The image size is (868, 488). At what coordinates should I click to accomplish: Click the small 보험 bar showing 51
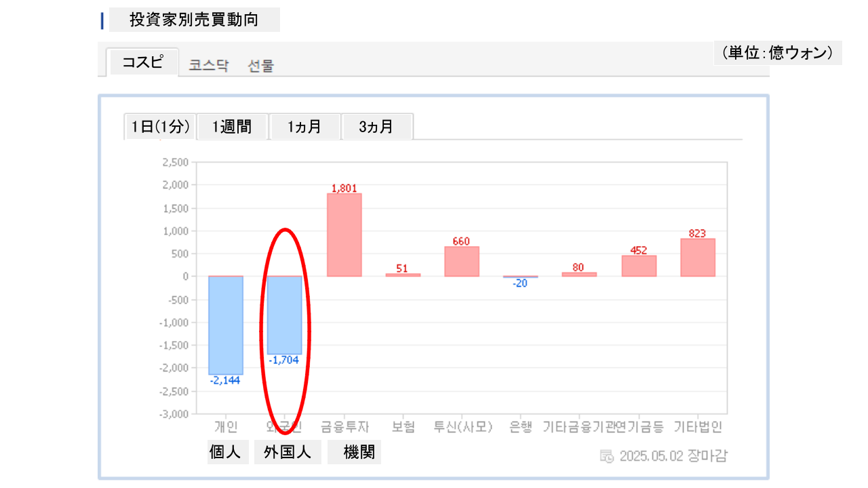coord(403,274)
